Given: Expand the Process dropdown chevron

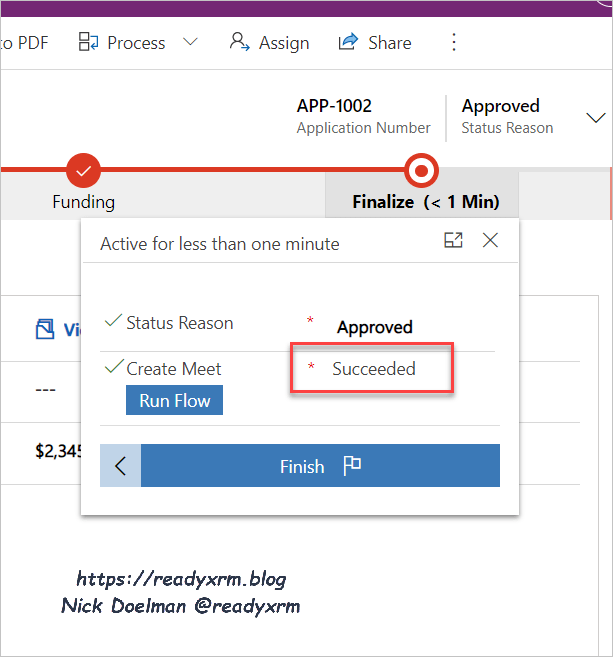Looking at the screenshot, I should (190, 42).
